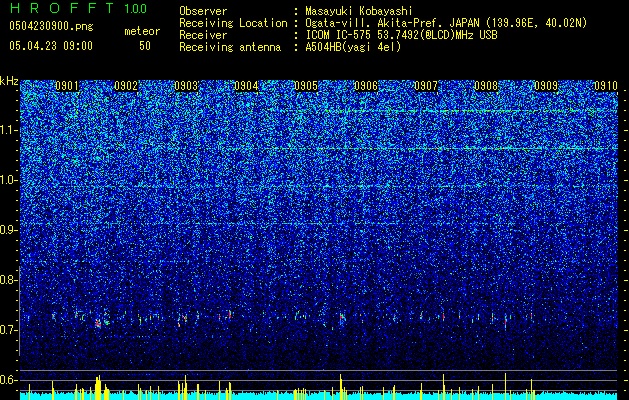629x400 pixels.
Task: Click the 0.8 kHz axis label
Action: click(x=8, y=280)
